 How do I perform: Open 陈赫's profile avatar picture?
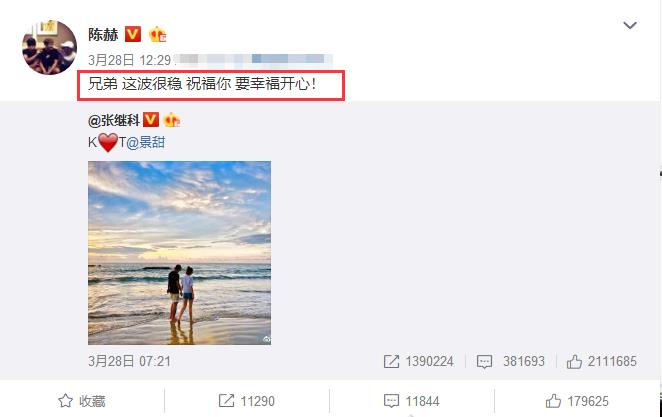[x=49, y=47]
